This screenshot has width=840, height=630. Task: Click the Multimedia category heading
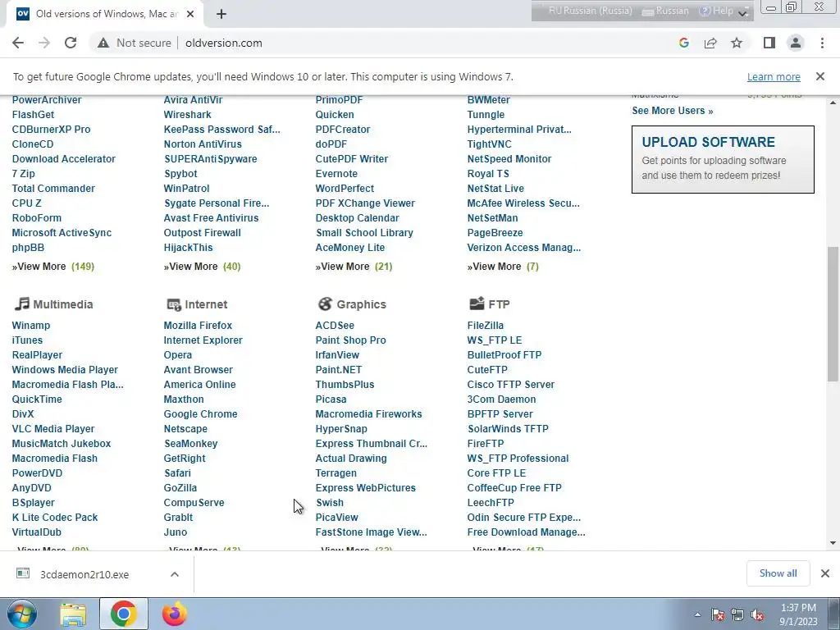pyautogui.click(x=62, y=304)
